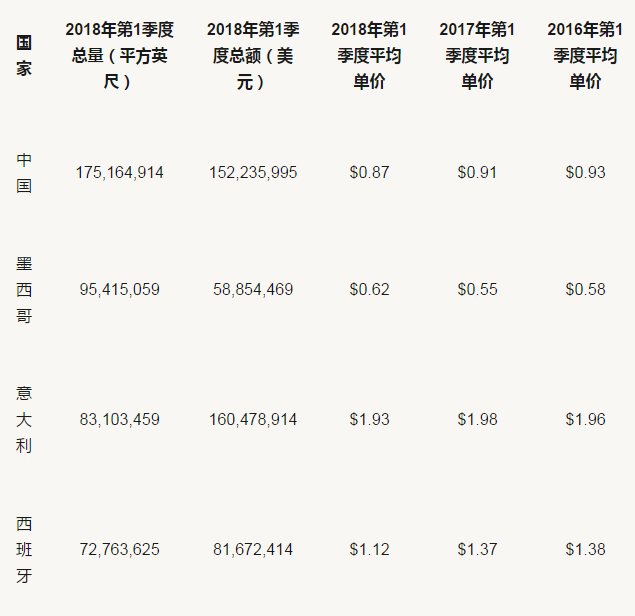Select the 152,235,995 total value cell
This screenshot has width=635, height=616.
pos(253,173)
